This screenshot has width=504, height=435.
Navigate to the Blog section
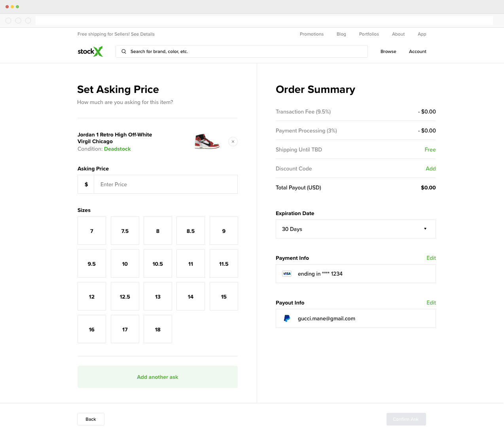(341, 34)
